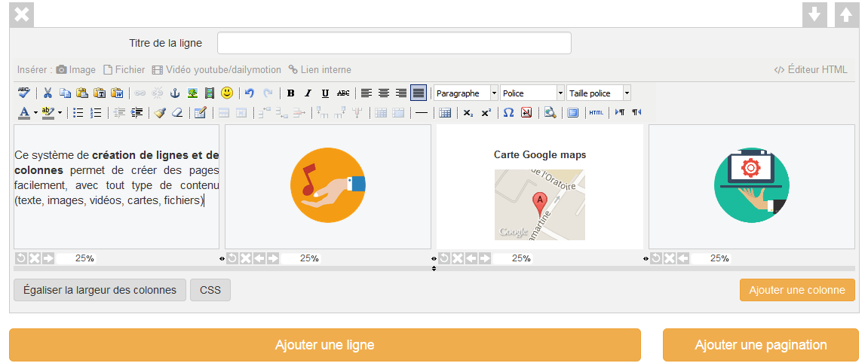
Task: Insert a smiley emoticon
Action: (226, 93)
